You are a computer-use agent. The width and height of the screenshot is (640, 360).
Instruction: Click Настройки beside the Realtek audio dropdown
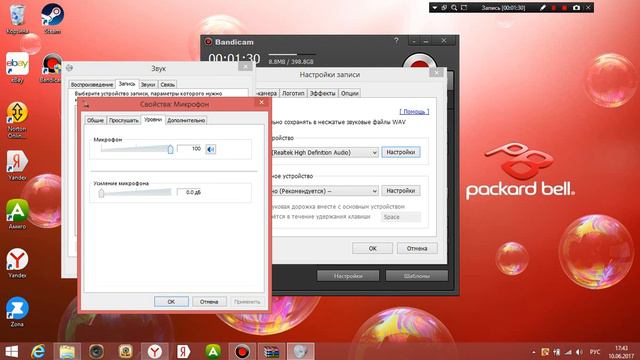[x=401, y=152]
